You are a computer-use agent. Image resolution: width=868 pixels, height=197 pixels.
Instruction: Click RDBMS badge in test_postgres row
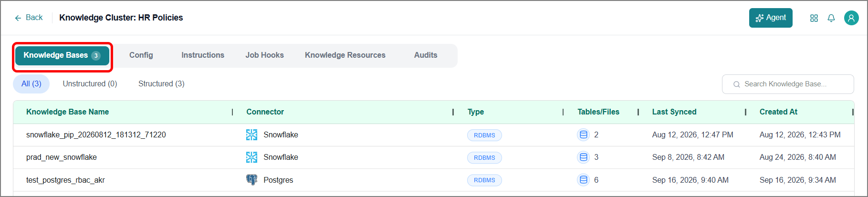(484, 180)
